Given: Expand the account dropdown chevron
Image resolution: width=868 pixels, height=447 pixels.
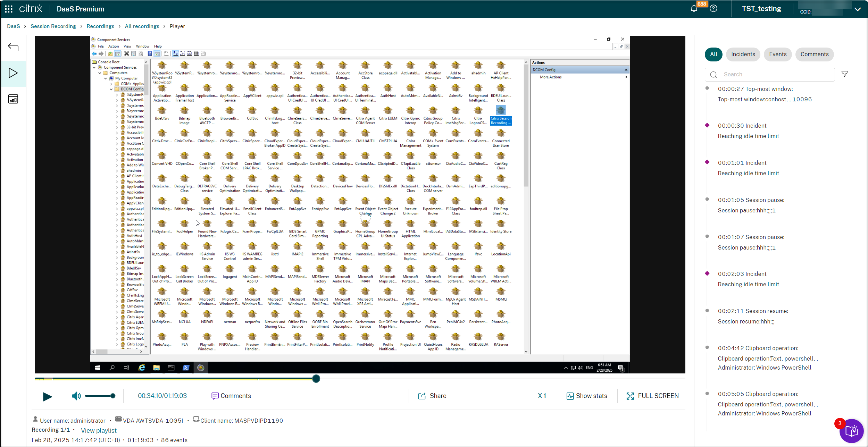Looking at the screenshot, I should coord(858,9).
